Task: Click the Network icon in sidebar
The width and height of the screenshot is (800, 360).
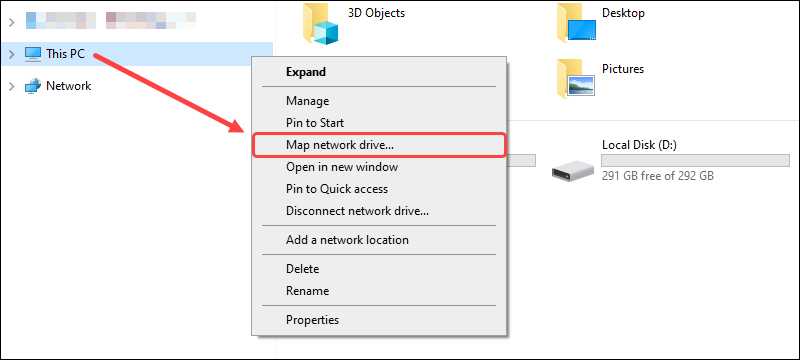Action: (33, 86)
